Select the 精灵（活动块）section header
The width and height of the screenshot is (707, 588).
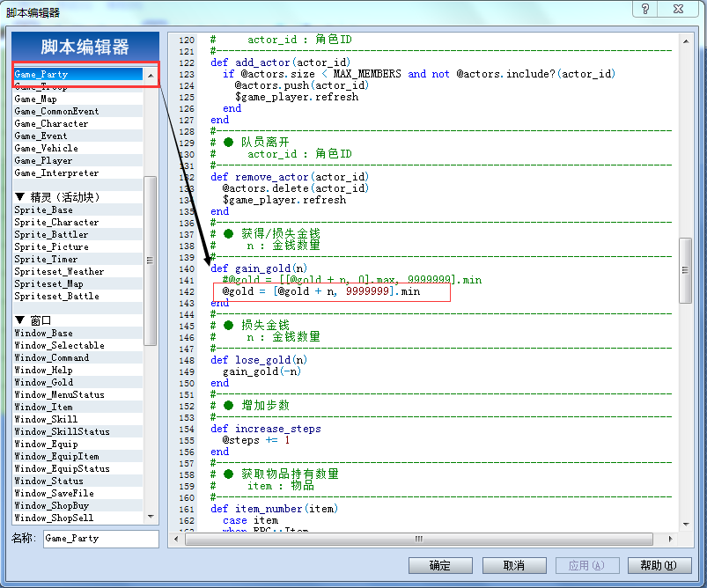pyautogui.click(x=78, y=197)
